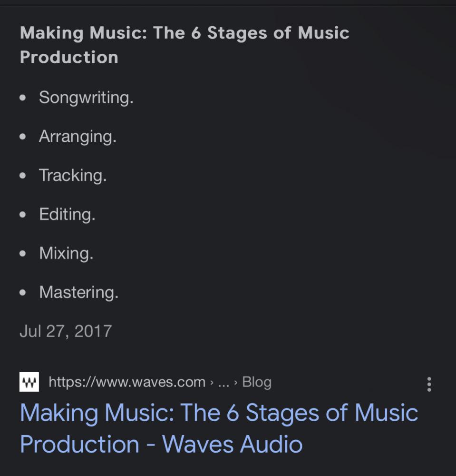This screenshot has width=456, height=476.
Task: Select the Blog breadcrumb segment
Action: [257, 382]
